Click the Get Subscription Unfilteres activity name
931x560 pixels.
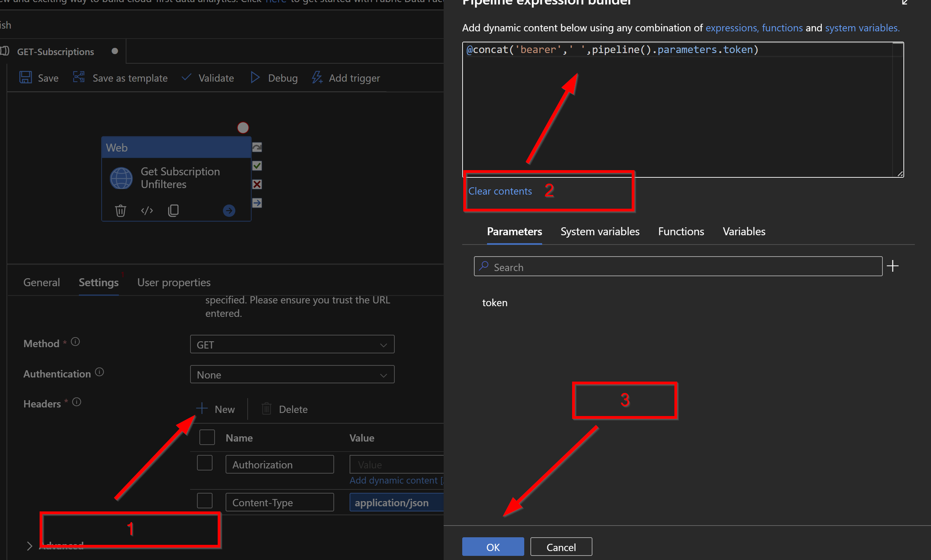[x=180, y=178]
